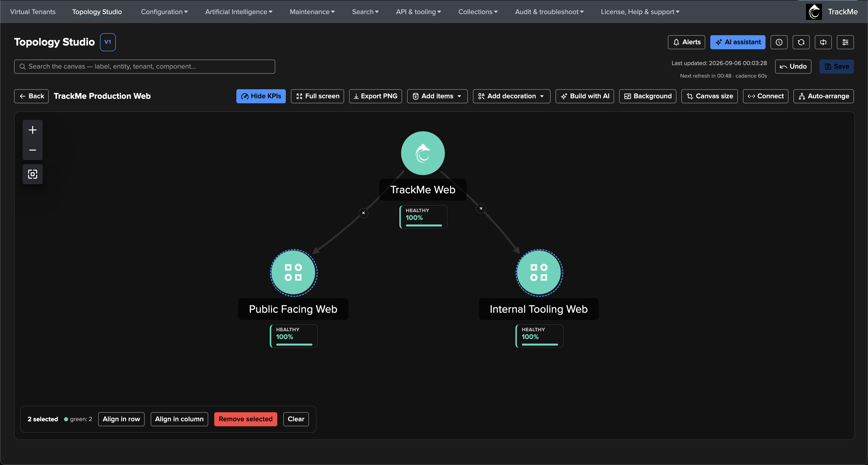Zoom in with the plus canvas control
Viewport: 868px width, 465px height.
[x=33, y=130]
